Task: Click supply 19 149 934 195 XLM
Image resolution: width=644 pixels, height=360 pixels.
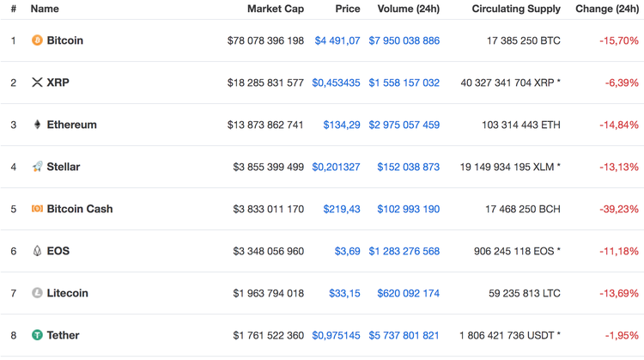Action: (x=507, y=167)
